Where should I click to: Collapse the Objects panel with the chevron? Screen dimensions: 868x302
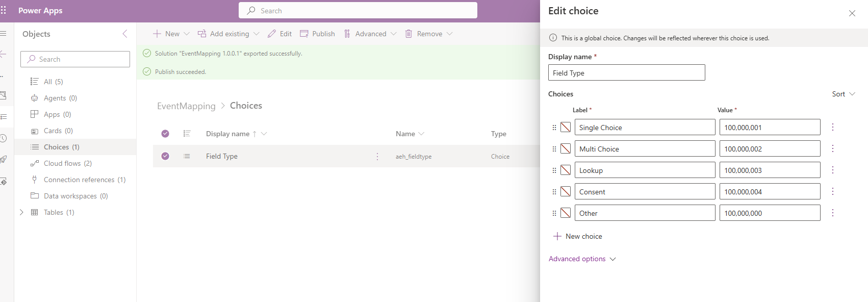click(x=125, y=34)
